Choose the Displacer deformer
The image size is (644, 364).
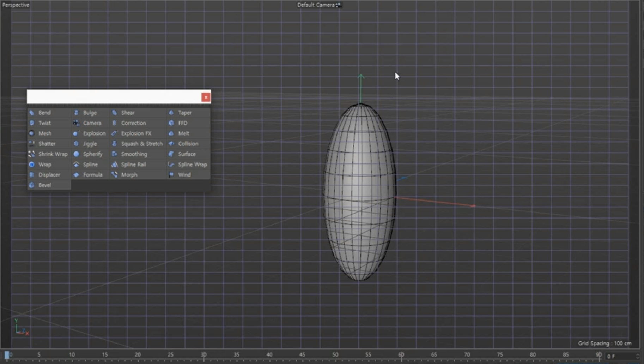(x=49, y=175)
